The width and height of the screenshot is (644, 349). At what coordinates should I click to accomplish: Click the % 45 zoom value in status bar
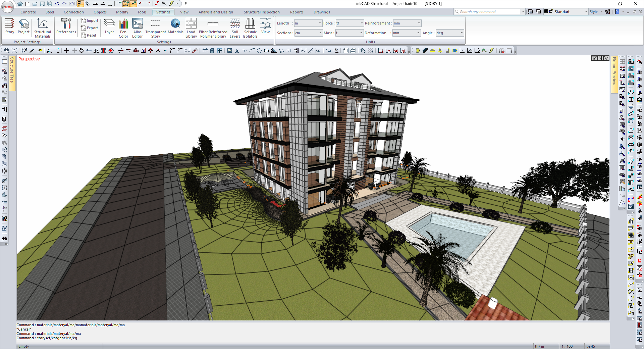coord(591,346)
